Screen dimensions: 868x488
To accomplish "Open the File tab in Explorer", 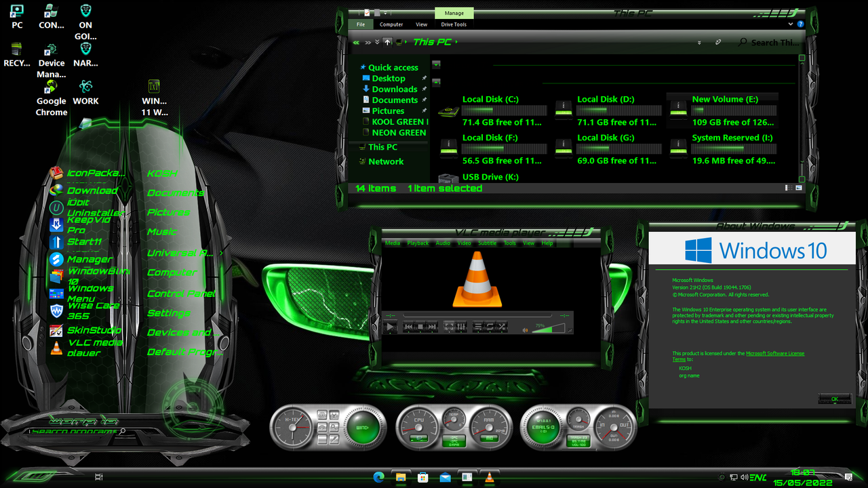I will click(361, 24).
